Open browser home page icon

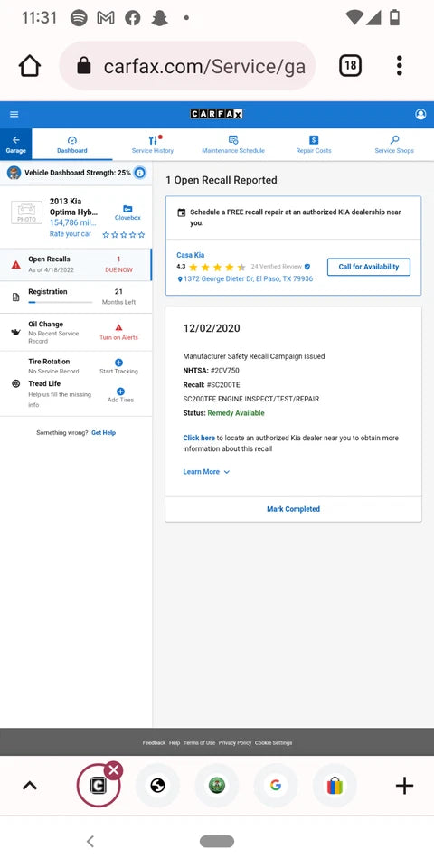coord(29,66)
